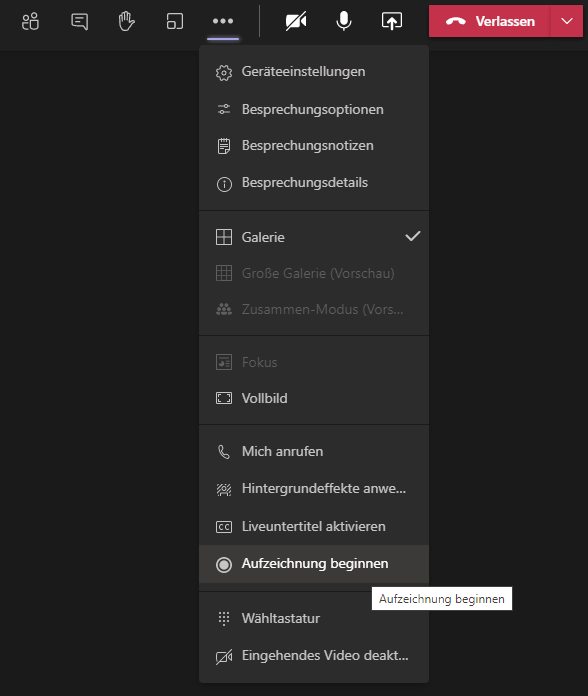Open breakout rooms icon in toolbar
This screenshot has height=696, width=588.
[x=174, y=21]
